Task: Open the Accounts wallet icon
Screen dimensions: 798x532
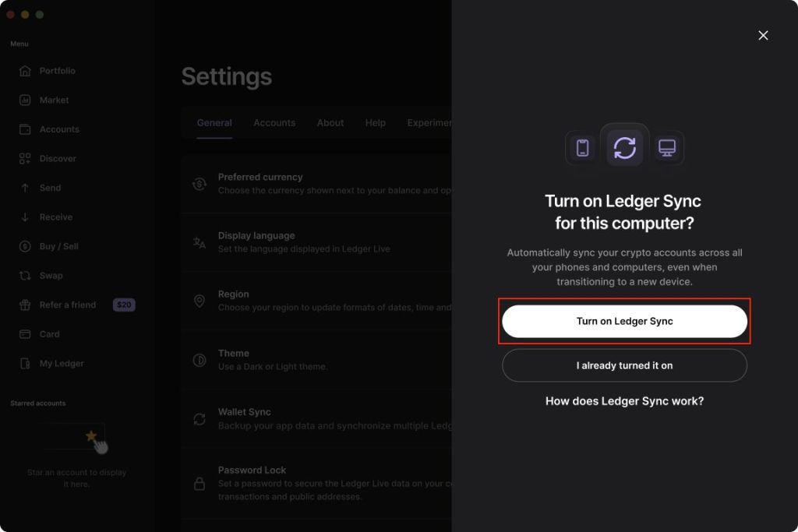Action: pyautogui.click(x=25, y=129)
